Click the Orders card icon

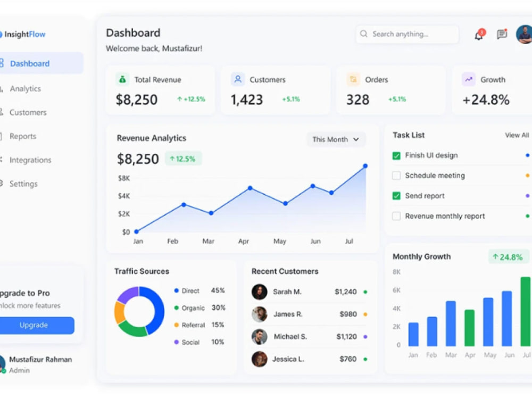(x=353, y=79)
